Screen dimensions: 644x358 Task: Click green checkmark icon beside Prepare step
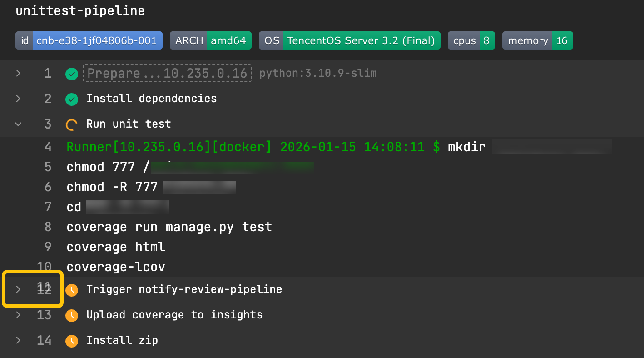coord(72,74)
